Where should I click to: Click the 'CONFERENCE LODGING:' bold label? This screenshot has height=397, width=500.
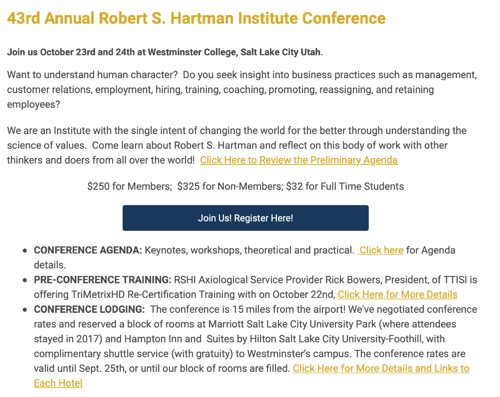[x=89, y=309]
